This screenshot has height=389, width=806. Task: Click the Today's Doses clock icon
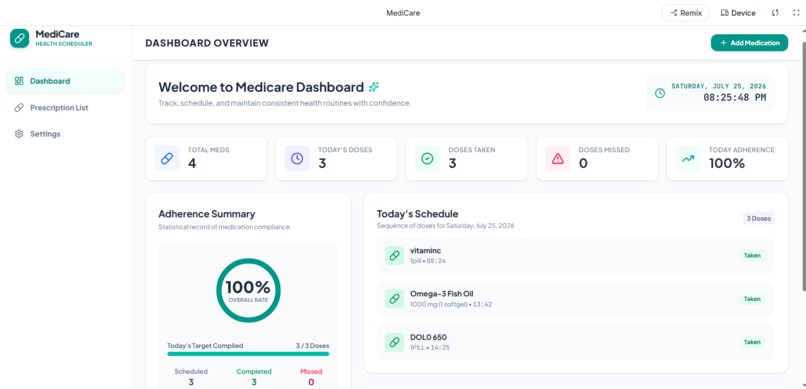[x=297, y=159]
